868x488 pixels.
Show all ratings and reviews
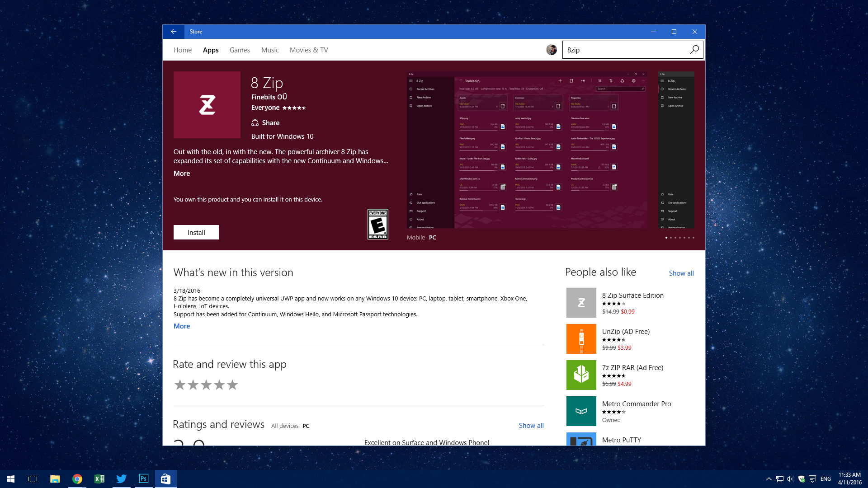[531, 426]
